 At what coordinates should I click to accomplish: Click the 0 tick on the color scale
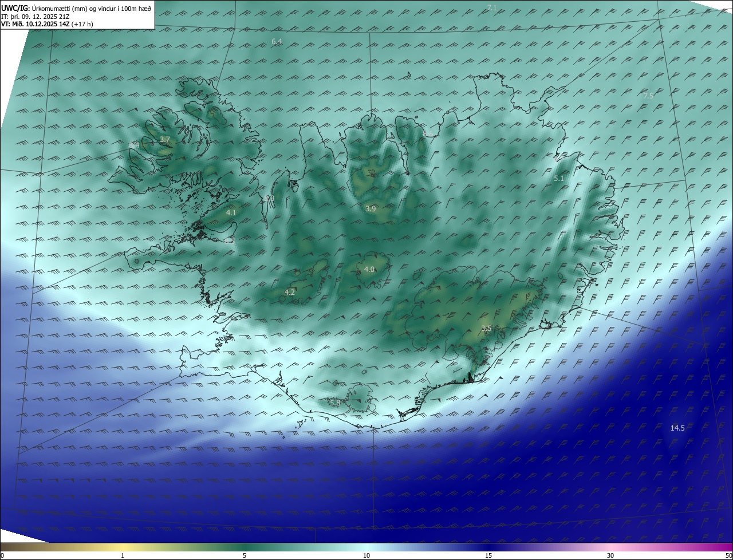(2, 555)
